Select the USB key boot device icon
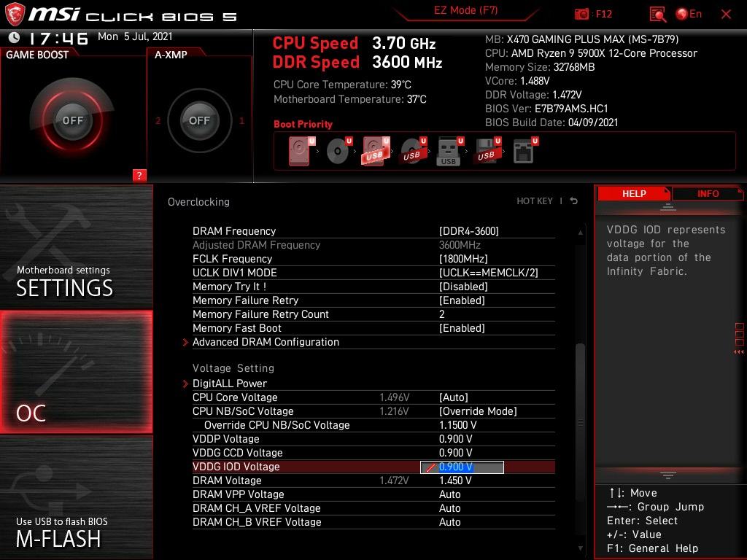Viewport: 747px width, 560px height. 449,151
